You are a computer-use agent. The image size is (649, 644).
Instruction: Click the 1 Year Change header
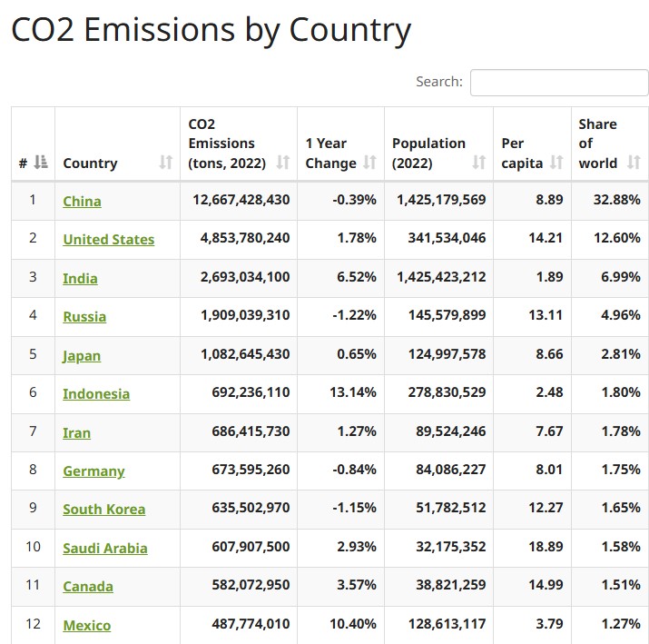pos(330,154)
